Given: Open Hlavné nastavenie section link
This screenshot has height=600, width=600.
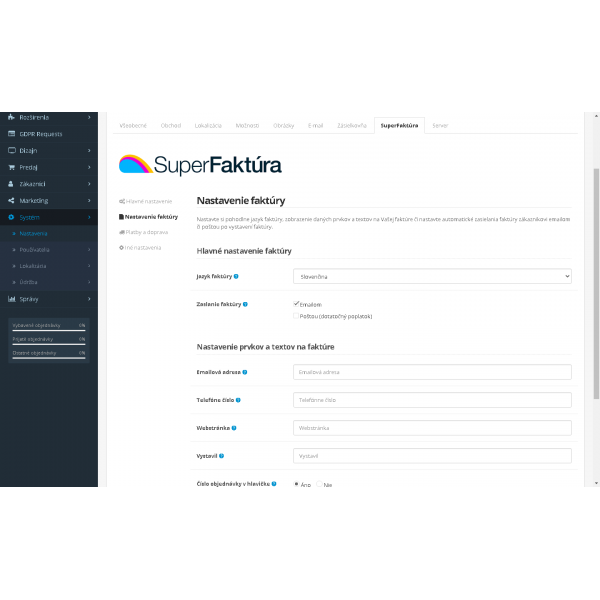Looking at the screenshot, I should (145, 201).
